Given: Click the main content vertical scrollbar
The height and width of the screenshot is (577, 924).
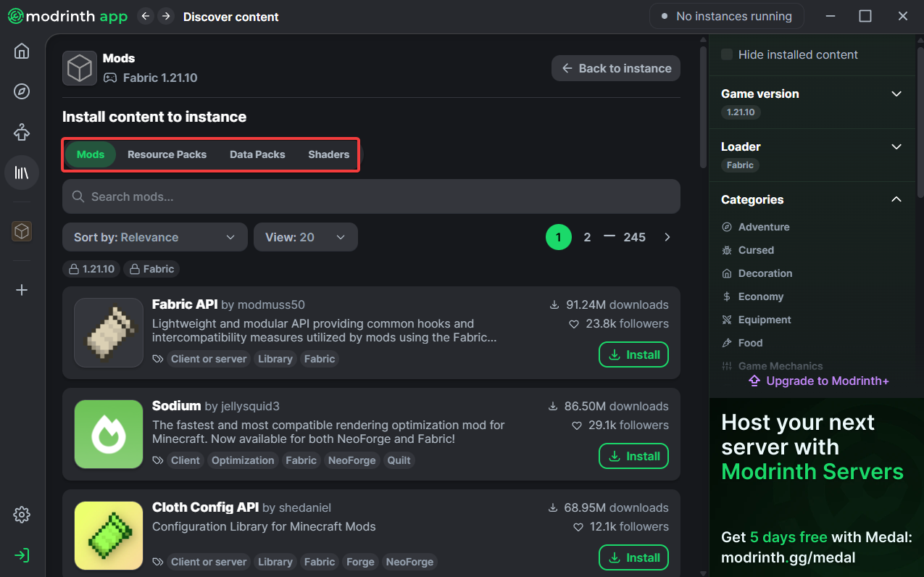Looking at the screenshot, I should [703, 109].
